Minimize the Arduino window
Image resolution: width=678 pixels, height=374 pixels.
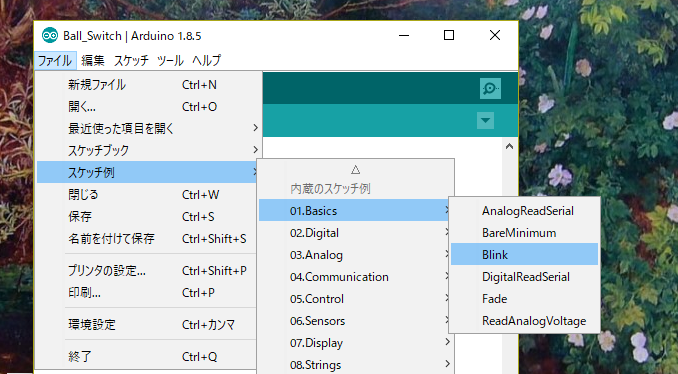point(404,35)
